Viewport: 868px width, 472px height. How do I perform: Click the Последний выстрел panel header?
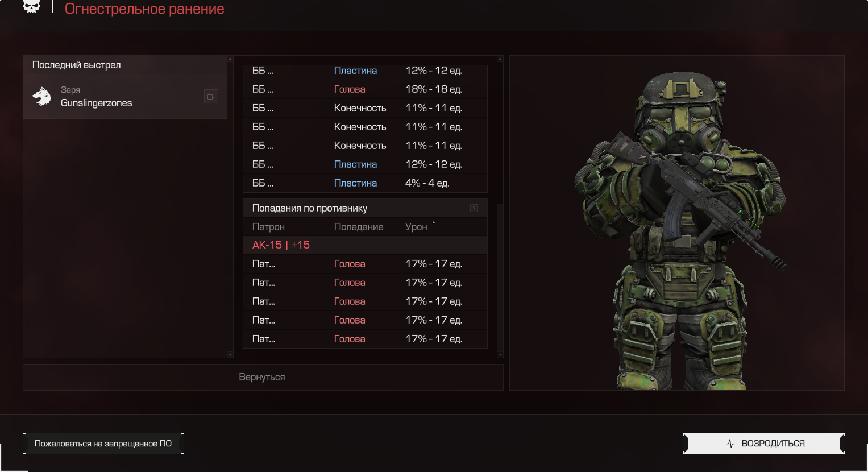point(125,65)
